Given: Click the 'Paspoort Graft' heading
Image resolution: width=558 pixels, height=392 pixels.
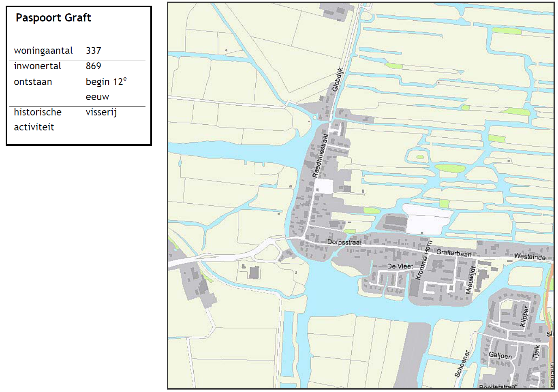Looking at the screenshot, I should [53, 18].
